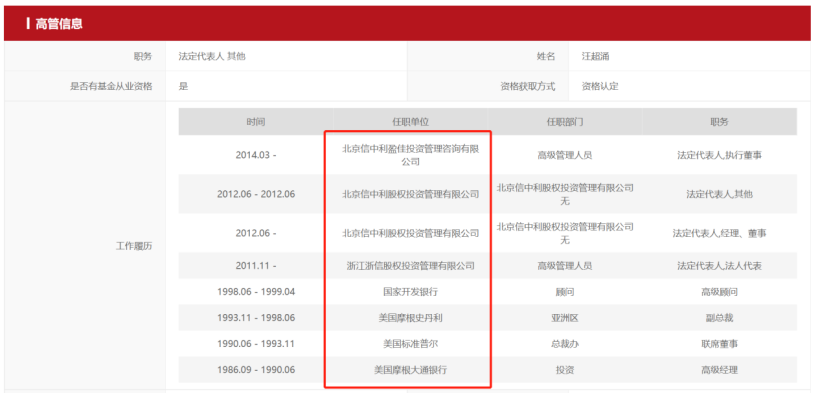Click the 资格获取方式 label

coord(528,86)
